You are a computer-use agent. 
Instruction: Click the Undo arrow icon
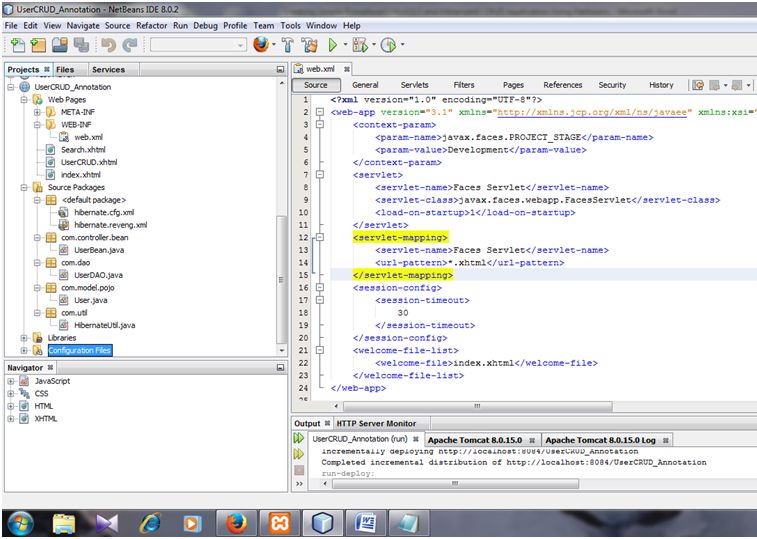point(108,45)
